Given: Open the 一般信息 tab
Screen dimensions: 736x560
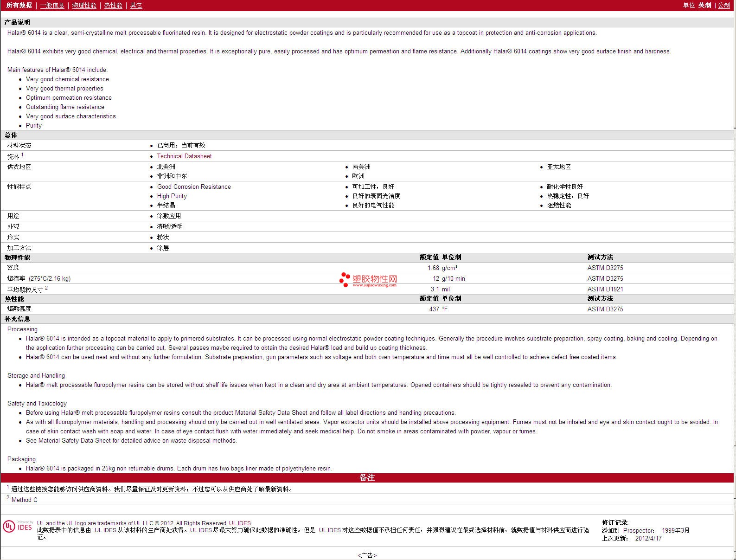Looking at the screenshot, I should 52,5.
